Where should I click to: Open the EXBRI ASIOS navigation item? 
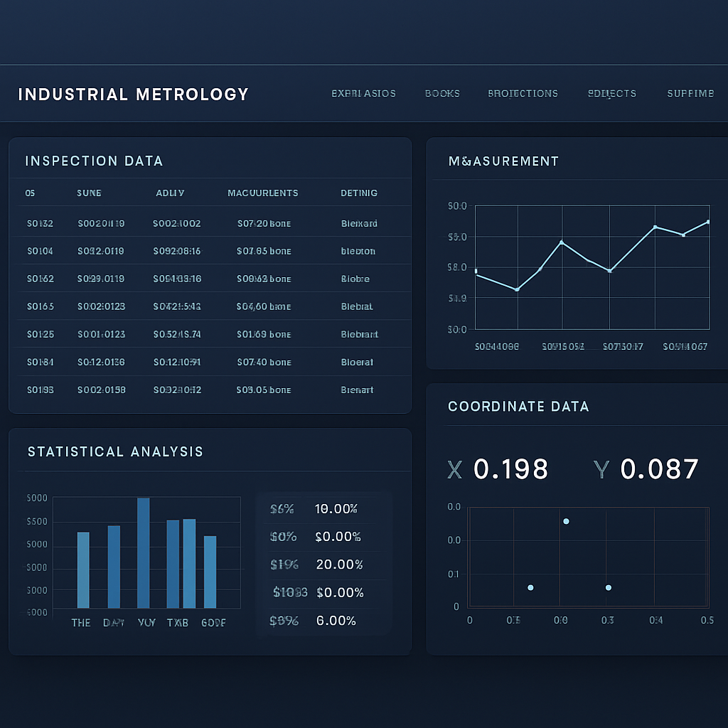click(363, 93)
